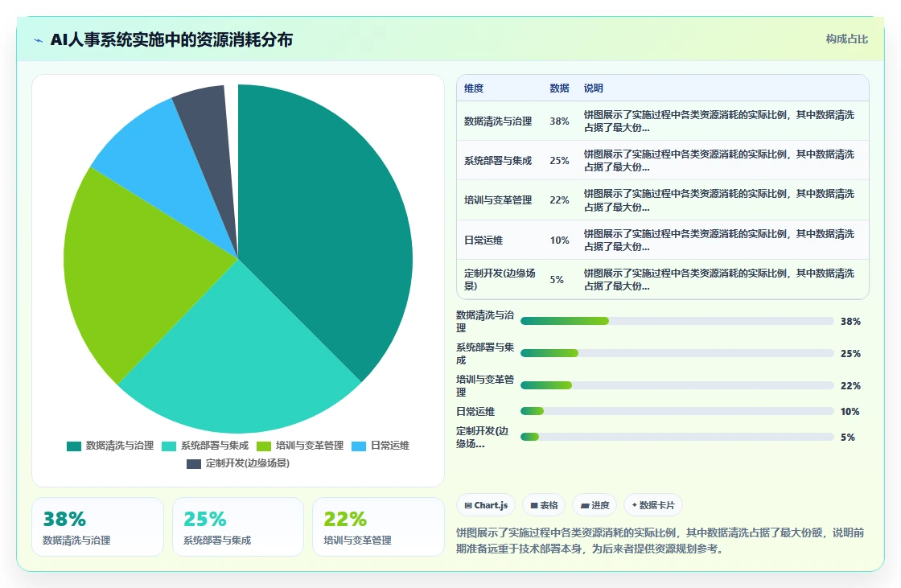Click the 25% value in the table

[559, 161]
